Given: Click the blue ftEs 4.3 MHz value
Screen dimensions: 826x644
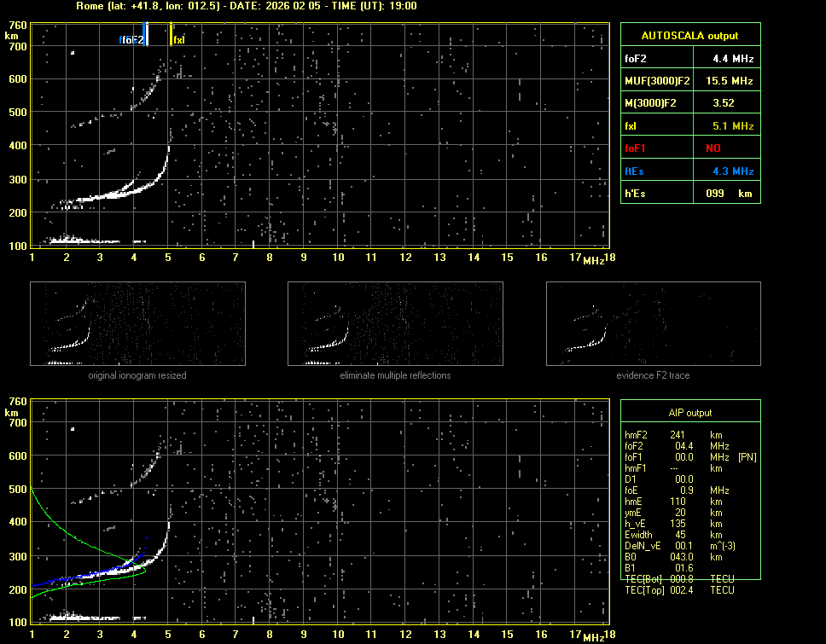Looking at the screenshot, I should [733, 171].
